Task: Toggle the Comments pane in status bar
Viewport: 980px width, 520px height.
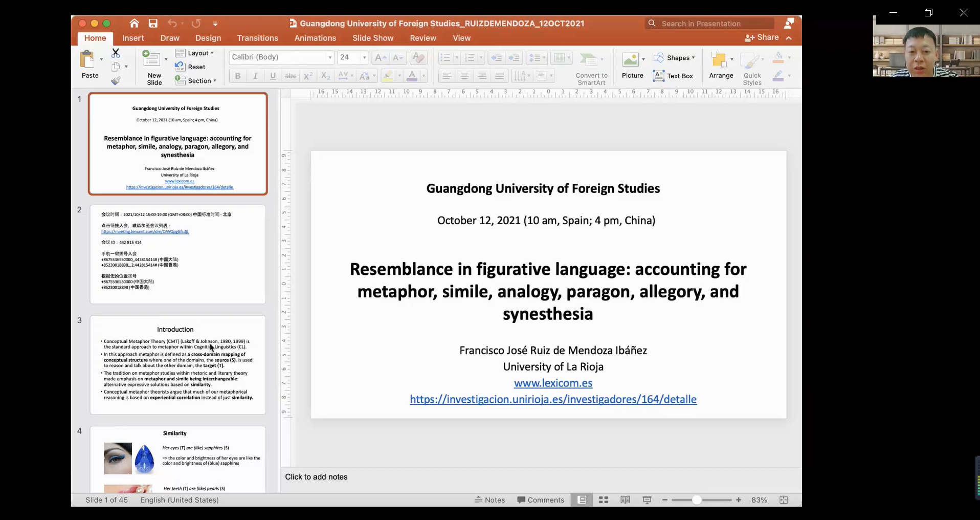Action: tap(541, 500)
